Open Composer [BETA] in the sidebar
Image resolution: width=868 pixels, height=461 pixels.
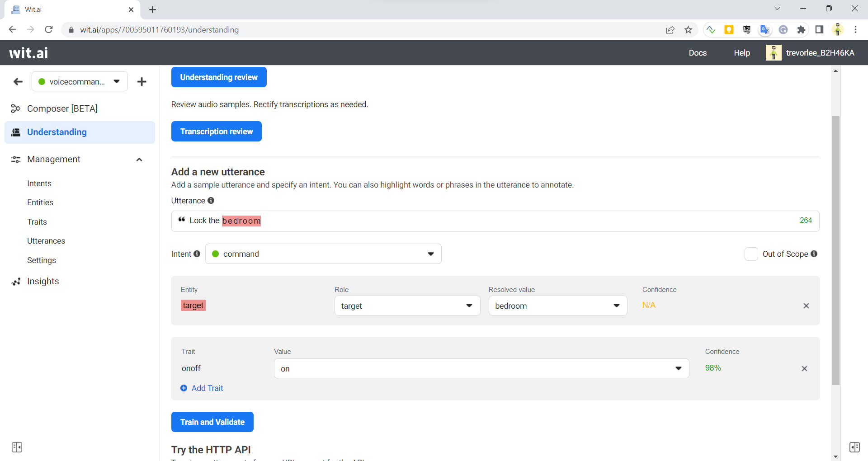point(62,108)
